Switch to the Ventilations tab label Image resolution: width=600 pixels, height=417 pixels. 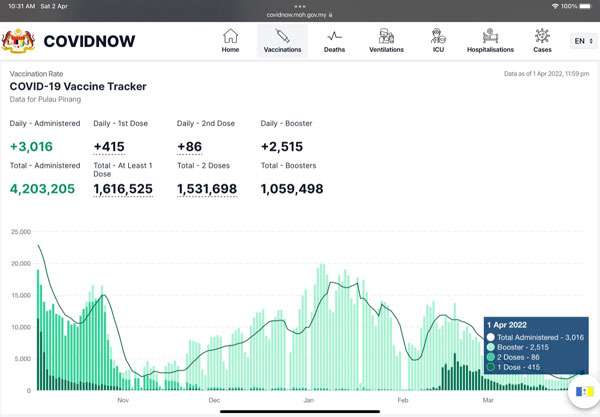(386, 49)
